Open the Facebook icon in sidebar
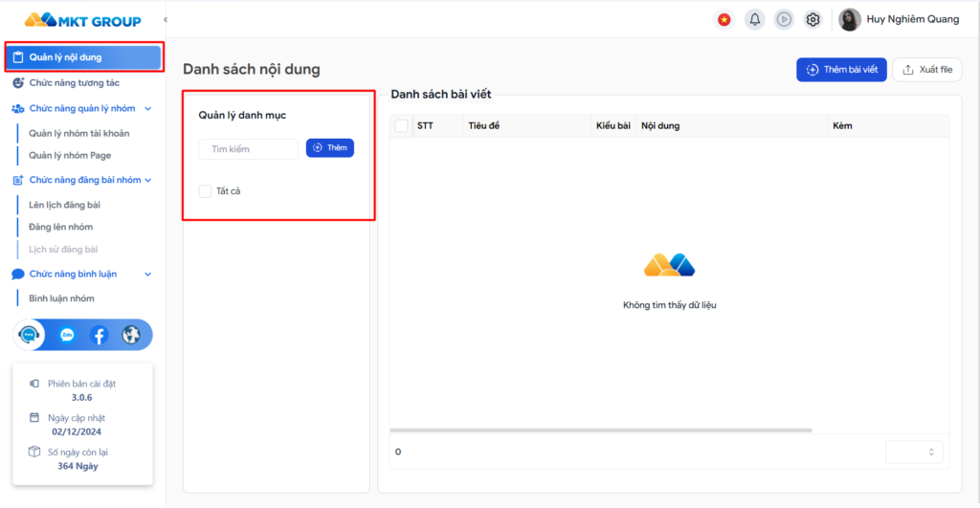Viewport: 980px width, 508px height. click(x=99, y=335)
